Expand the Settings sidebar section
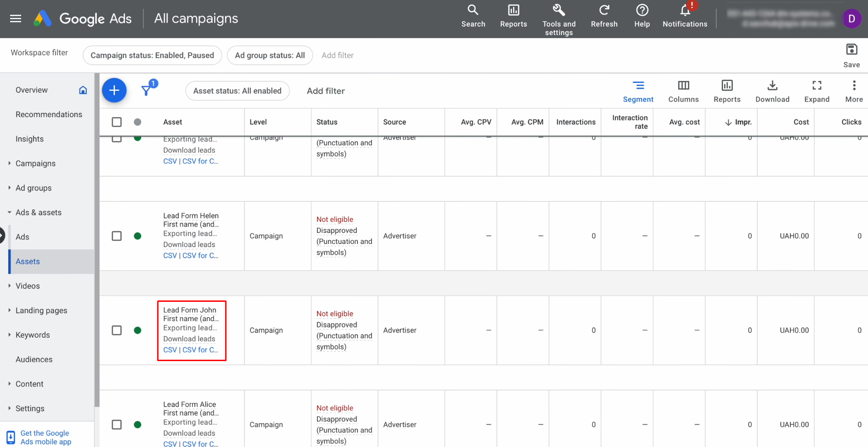Image resolution: width=868 pixels, height=447 pixels. (9, 408)
